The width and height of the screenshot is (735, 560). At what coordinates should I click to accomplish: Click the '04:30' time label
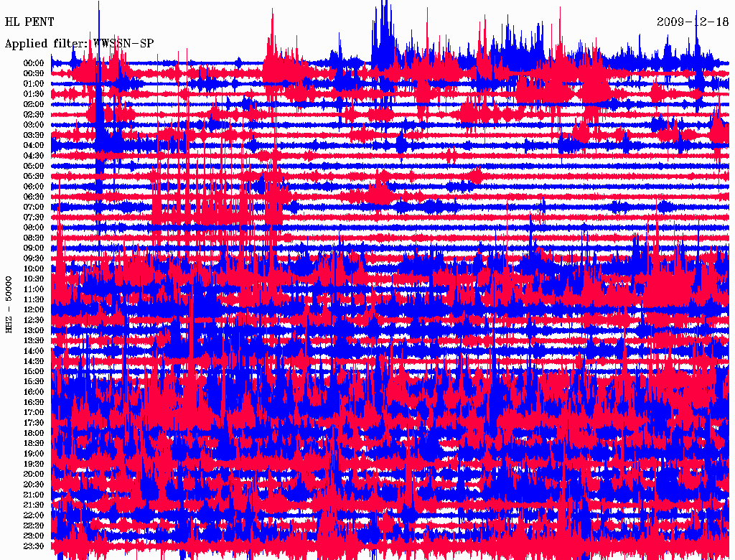tap(34, 156)
